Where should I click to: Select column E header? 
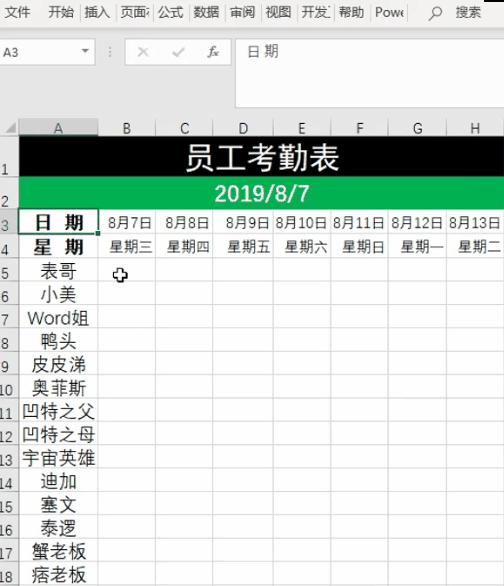(302, 128)
